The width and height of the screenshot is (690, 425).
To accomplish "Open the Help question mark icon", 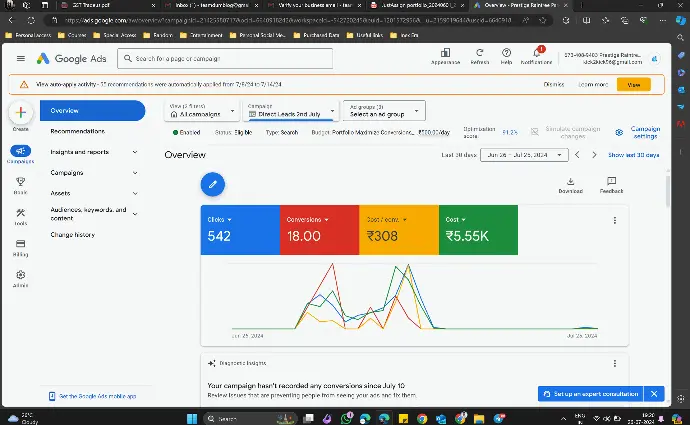I will click(x=506, y=53).
